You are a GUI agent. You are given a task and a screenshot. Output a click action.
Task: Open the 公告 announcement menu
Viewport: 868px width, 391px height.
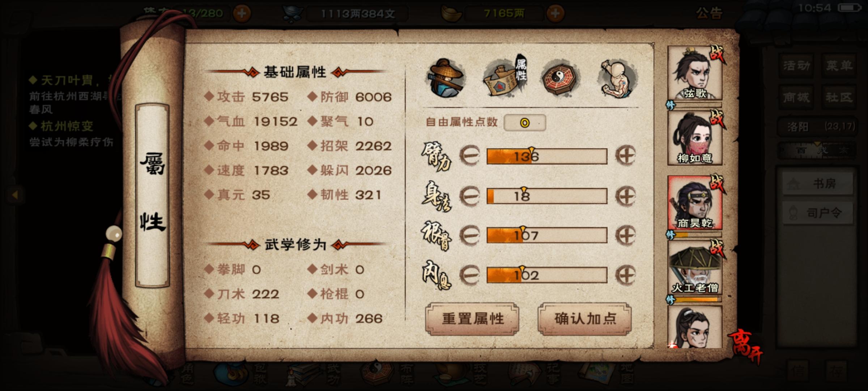pyautogui.click(x=710, y=13)
